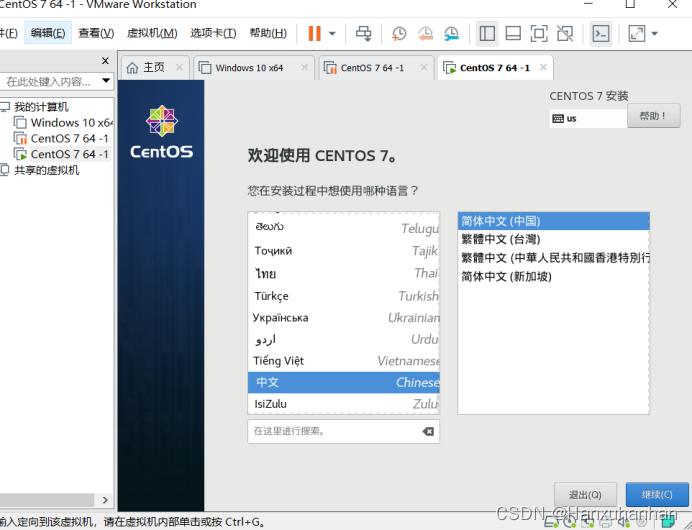Click the us keyboard layout indicator
The width and height of the screenshot is (692, 530).
588,118
